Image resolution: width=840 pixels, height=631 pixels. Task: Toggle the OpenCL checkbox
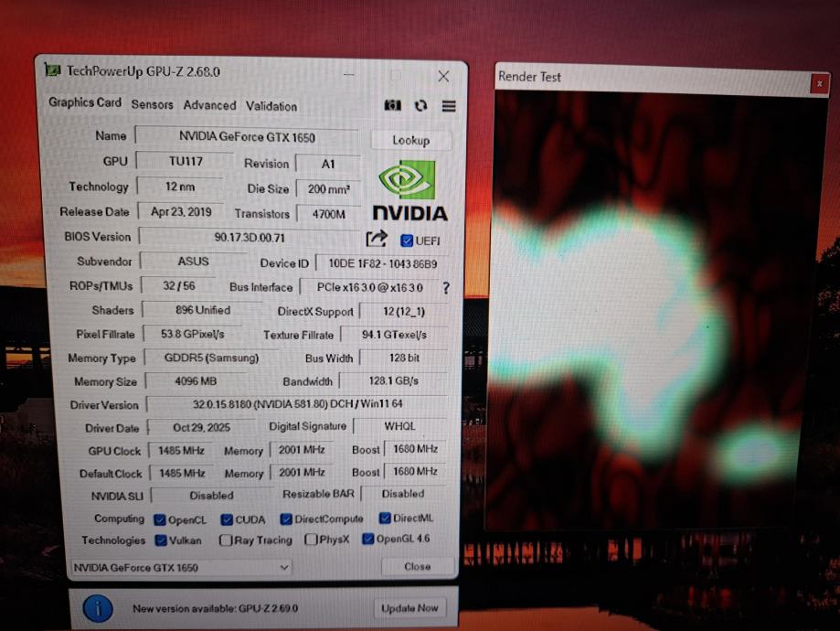click(160, 519)
